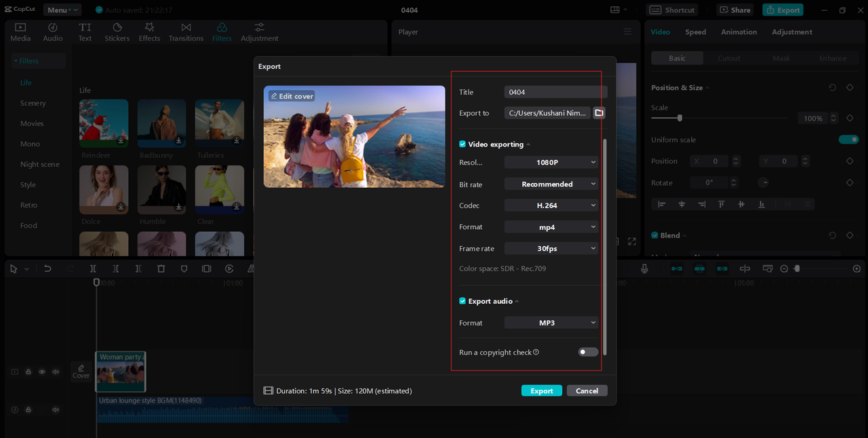Mute the video track speaker icon
This screenshot has width=868, height=438.
[56, 372]
